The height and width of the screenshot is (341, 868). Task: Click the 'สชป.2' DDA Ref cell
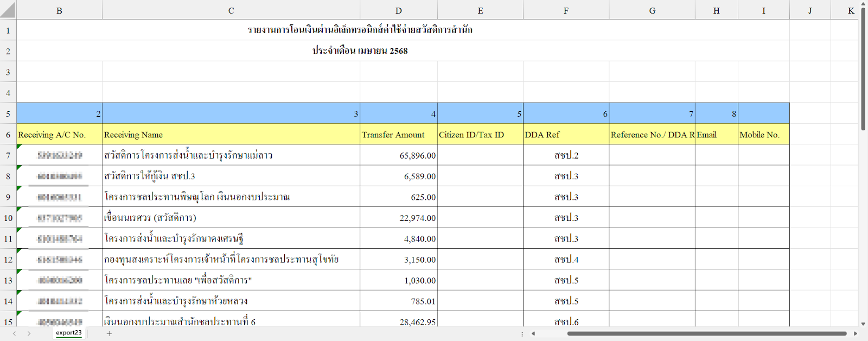point(566,155)
